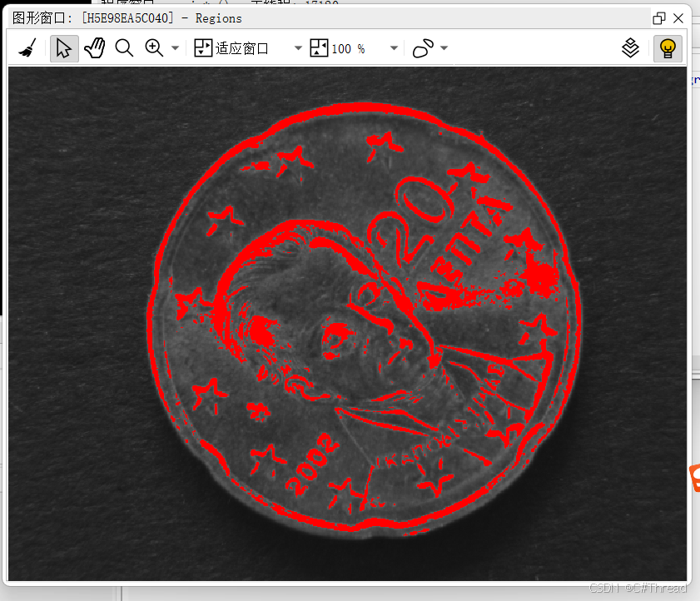Viewport: 700px width, 601px height.
Task: Open the layers stack icon
Action: coord(630,48)
